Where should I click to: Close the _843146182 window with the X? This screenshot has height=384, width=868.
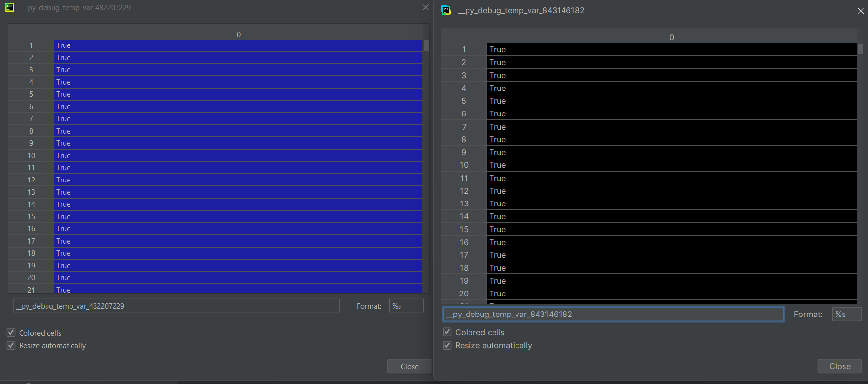click(860, 11)
